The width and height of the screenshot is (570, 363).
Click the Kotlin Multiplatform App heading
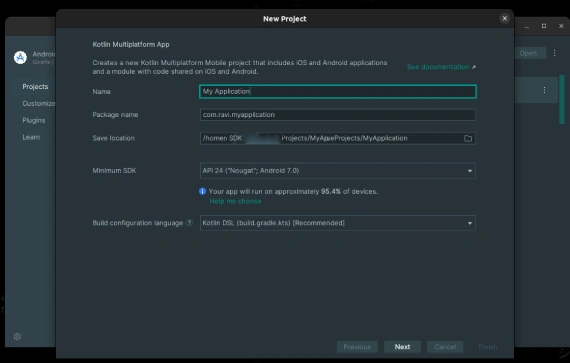[131, 44]
